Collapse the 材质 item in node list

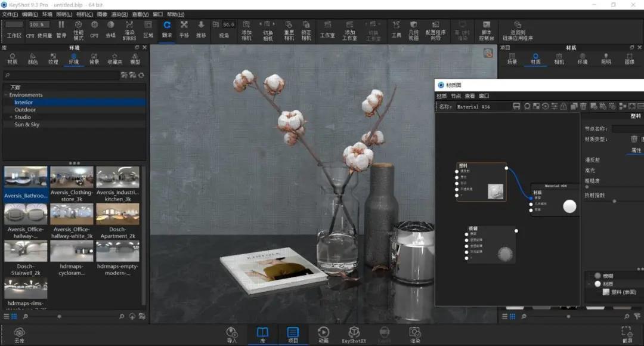pos(590,284)
